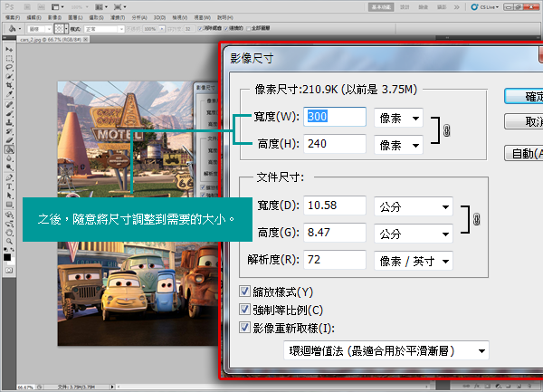Click the 自動(A) auto button
Viewport: 543px width, 392px height.
pos(523,153)
